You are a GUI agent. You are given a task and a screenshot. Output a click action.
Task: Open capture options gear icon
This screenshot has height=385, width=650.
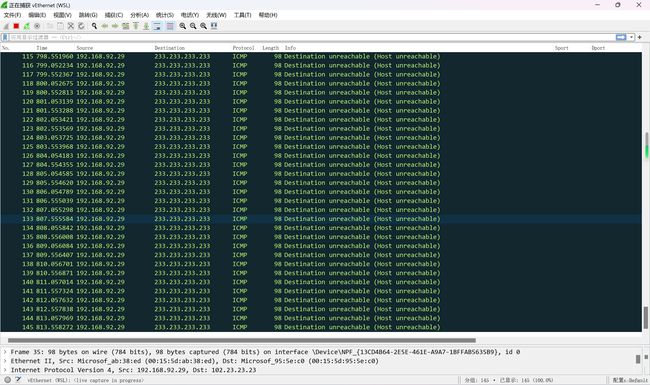pos(37,26)
